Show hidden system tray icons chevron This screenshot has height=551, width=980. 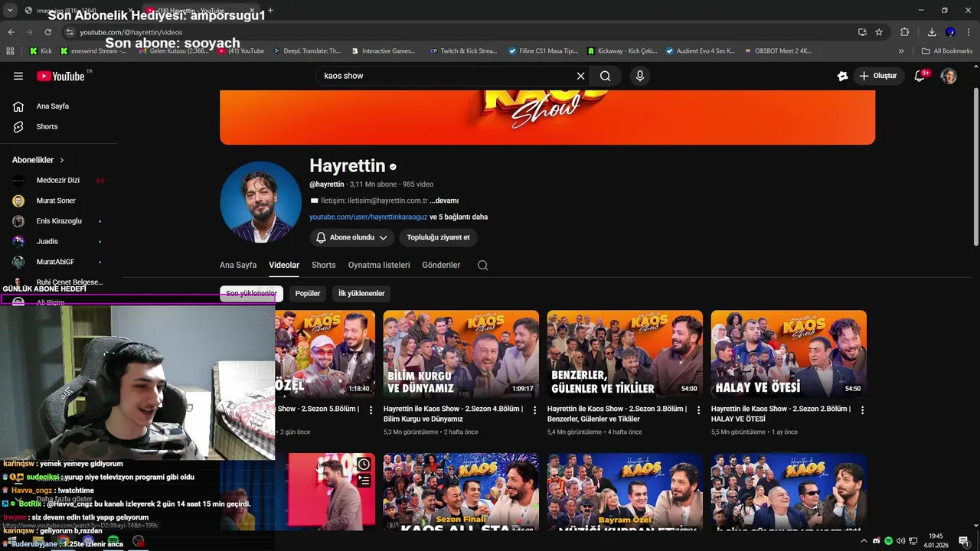click(x=864, y=541)
